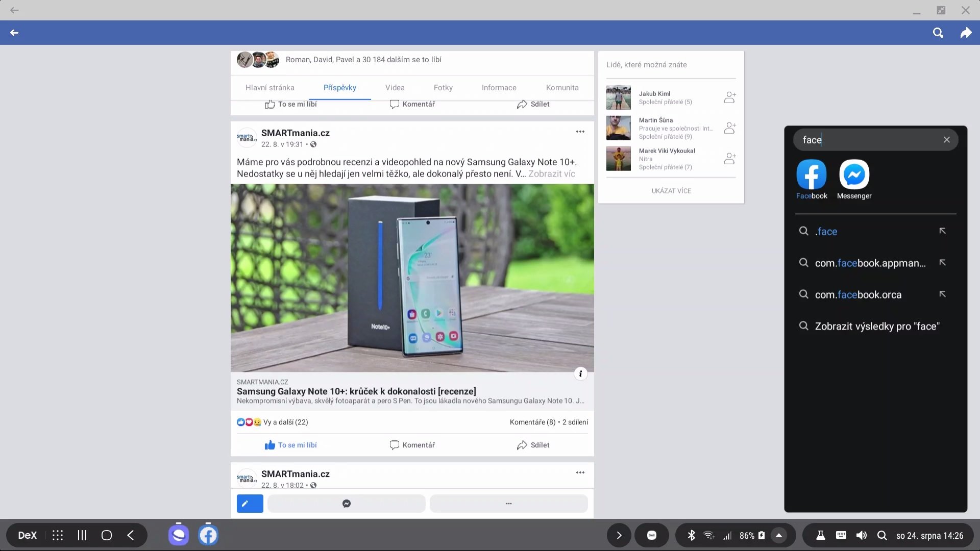The image size is (980, 551).
Task: Add Jakub Kiml as friend
Action: point(730,97)
